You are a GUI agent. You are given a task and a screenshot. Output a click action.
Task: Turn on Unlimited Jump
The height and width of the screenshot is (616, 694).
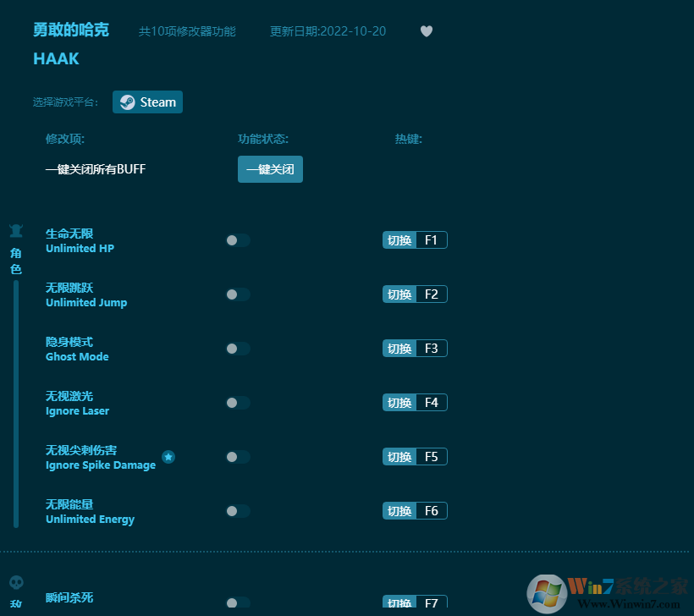[238, 294]
